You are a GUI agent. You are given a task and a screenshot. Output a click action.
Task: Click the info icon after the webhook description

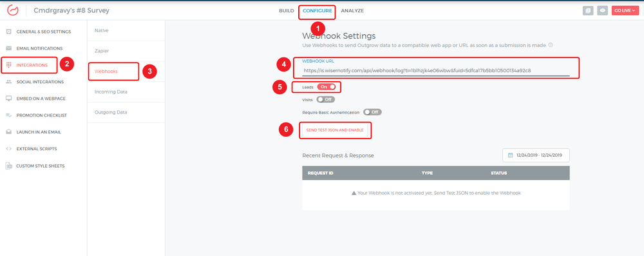point(551,45)
